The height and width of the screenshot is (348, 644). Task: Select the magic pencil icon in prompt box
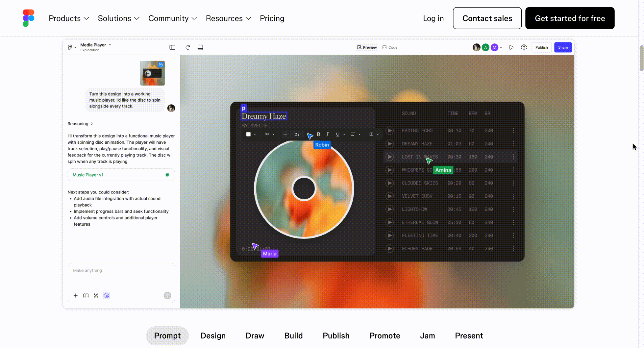pyautogui.click(x=96, y=295)
